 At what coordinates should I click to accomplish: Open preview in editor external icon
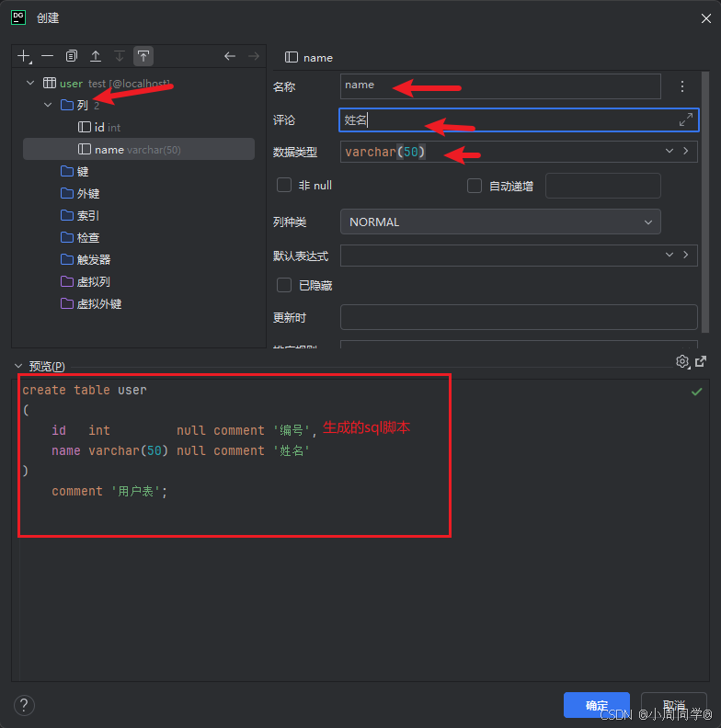pos(701,361)
